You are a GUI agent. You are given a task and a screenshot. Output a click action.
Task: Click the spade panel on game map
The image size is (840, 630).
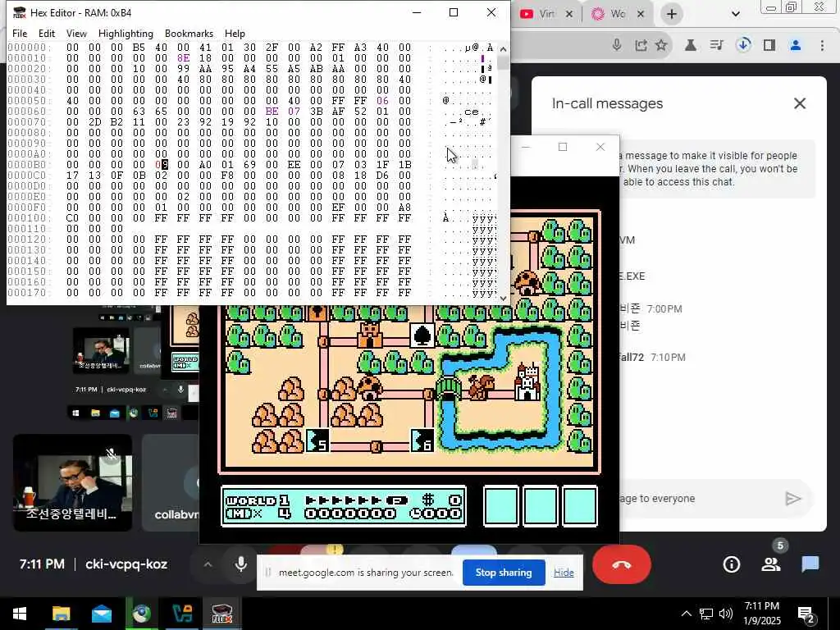coord(422,336)
